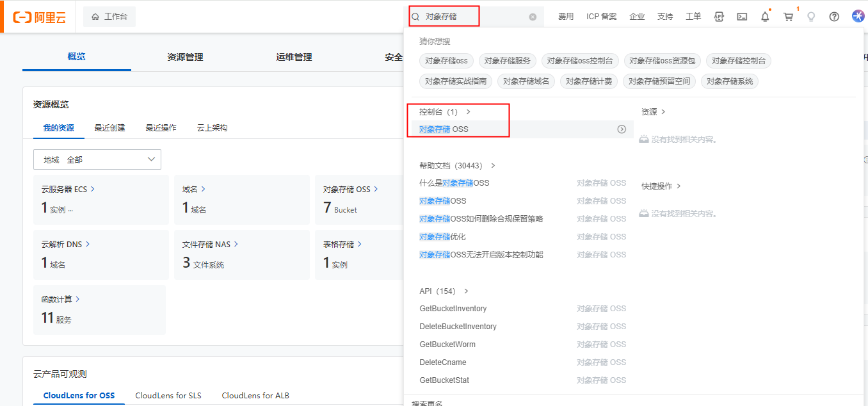Image resolution: width=868 pixels, height=406 pixels.
Task: Click the arrow icon beside 对象存储 OSS
Action: [622, 129]
